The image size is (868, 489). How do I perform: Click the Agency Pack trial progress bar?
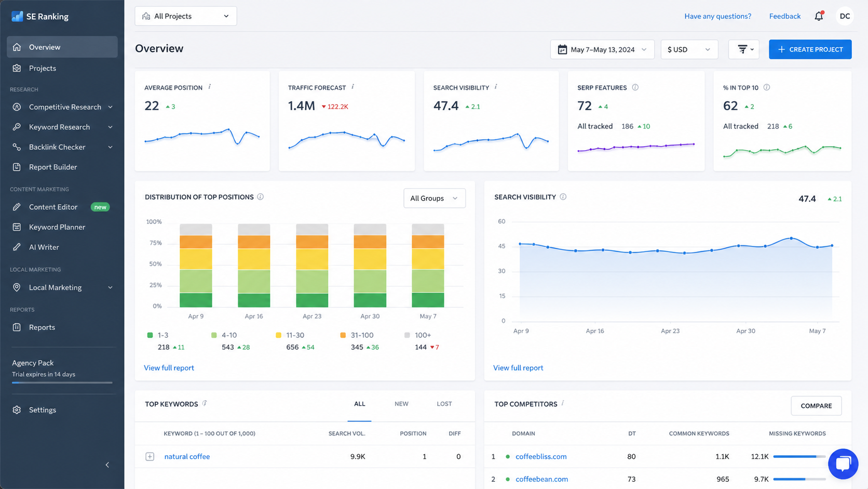[62, 383]
